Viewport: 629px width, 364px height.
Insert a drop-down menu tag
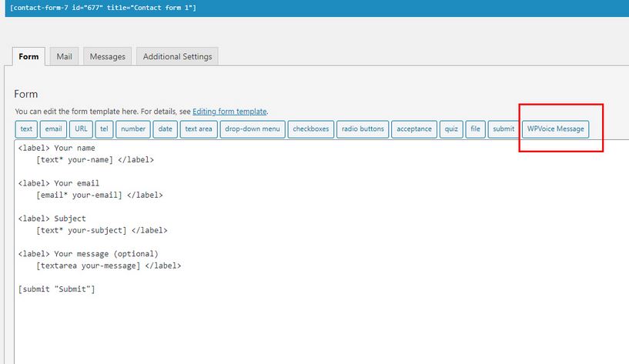[x=253, y=129]
